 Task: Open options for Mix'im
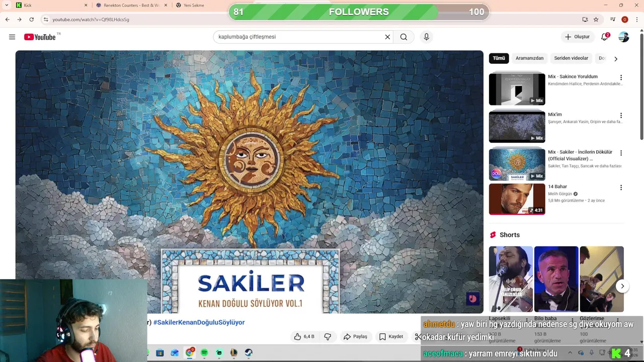click(621, 115)
